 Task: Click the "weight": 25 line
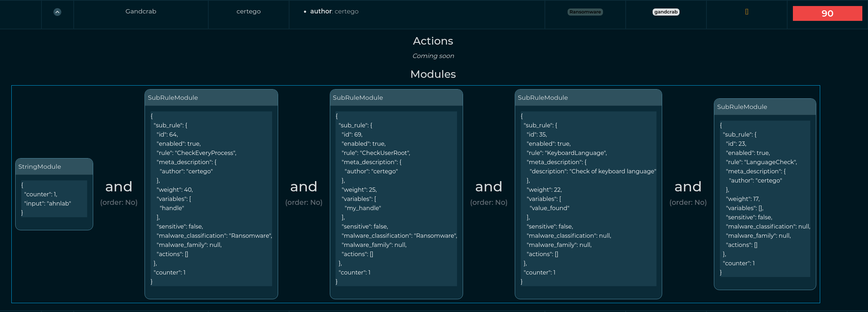pos(359,190)
